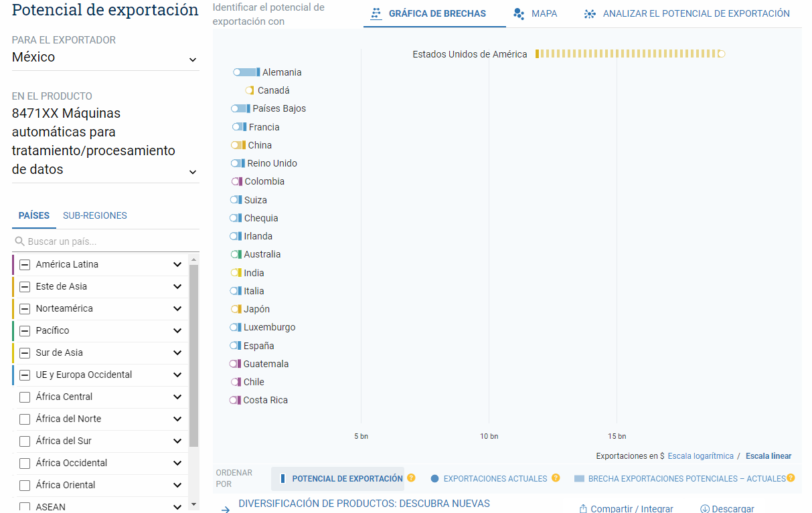Click the search magnifier icon in country search
The height and width of the screenshot is (513, 812).
(x=20, y=241)
